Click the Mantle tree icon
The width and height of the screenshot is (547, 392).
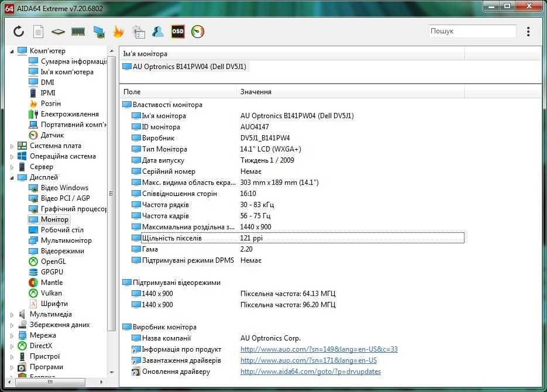click(x=33, y=283)
